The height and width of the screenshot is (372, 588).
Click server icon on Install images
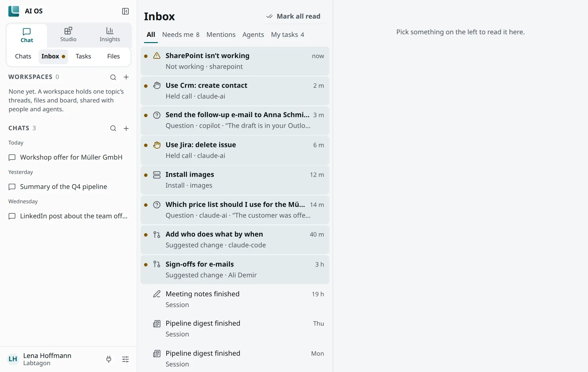[x=157, y=175]
